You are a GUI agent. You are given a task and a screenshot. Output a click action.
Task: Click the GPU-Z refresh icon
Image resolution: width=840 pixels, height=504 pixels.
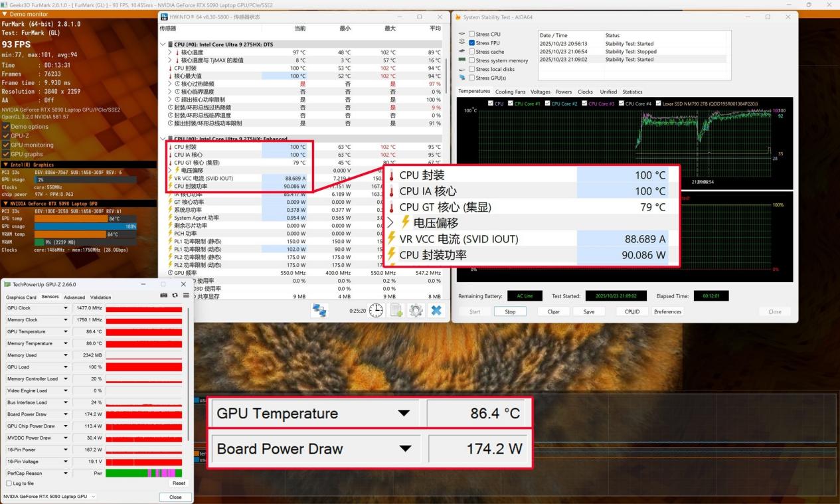click(175, 295)
